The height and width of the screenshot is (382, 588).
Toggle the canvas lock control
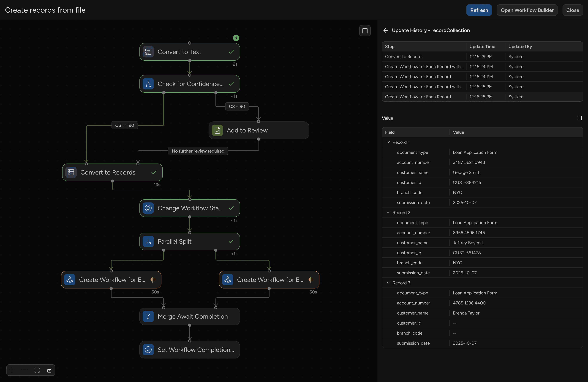pos(49,370)
